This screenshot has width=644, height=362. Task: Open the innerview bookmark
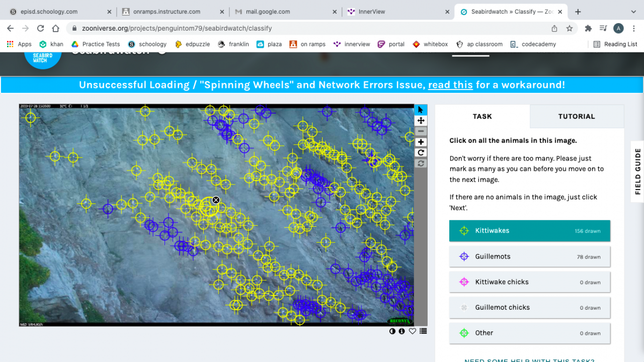click(352, 44)
